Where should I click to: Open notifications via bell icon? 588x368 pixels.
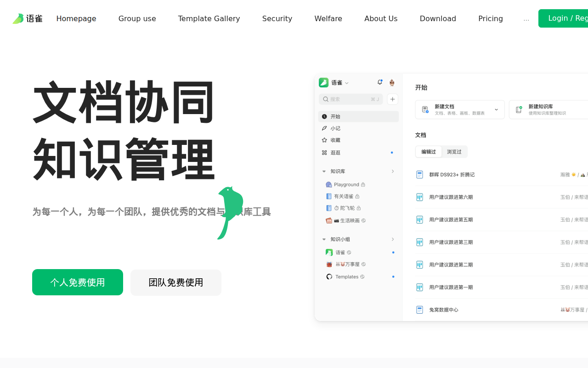[x=380, y=82]
